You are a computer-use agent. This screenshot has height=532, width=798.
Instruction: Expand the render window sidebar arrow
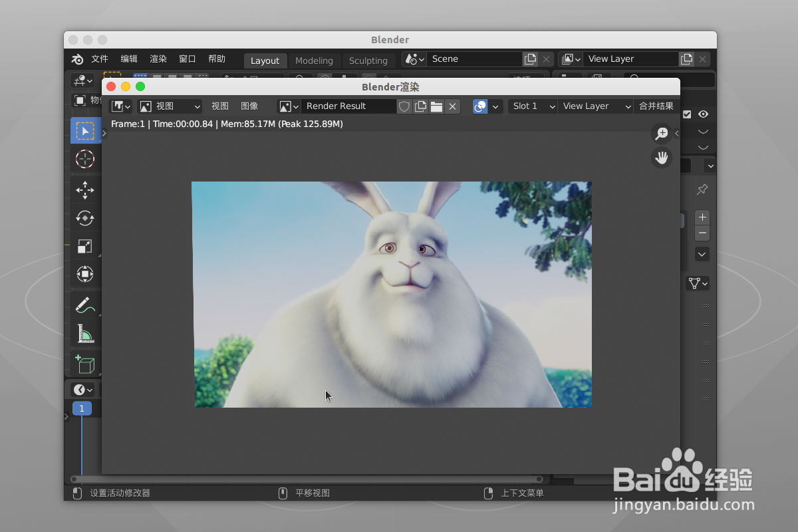tap(677, 133)
